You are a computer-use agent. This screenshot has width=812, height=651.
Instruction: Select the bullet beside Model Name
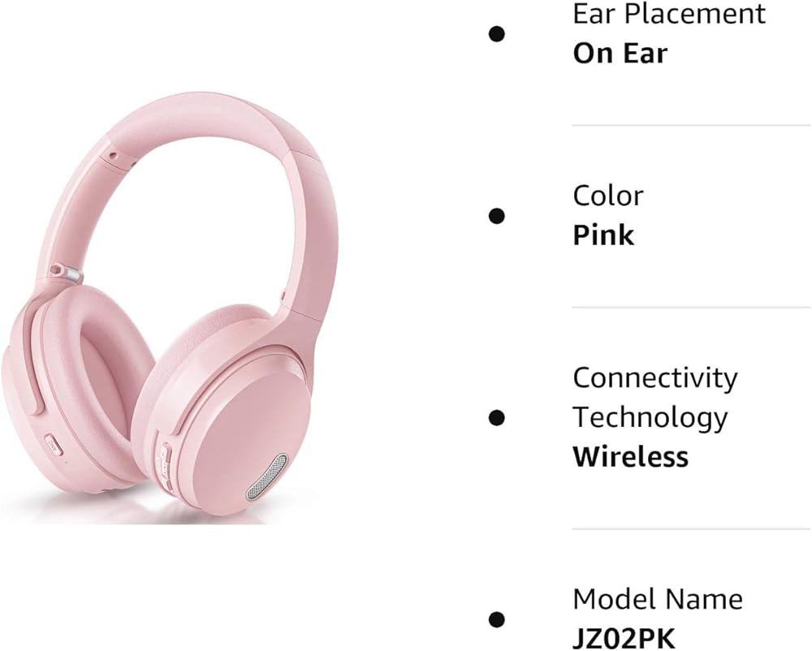pyautogui.click(x=497, y=619)
